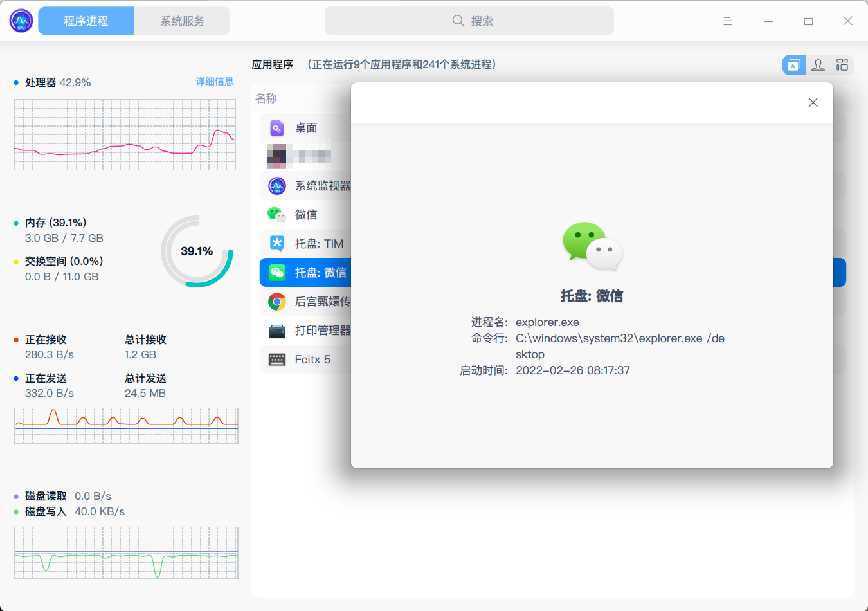Image resolution: width=868 pixels, height=611 pixels.
Task: Click the 打印管理器 printer icon
Action: click(276, 330)
